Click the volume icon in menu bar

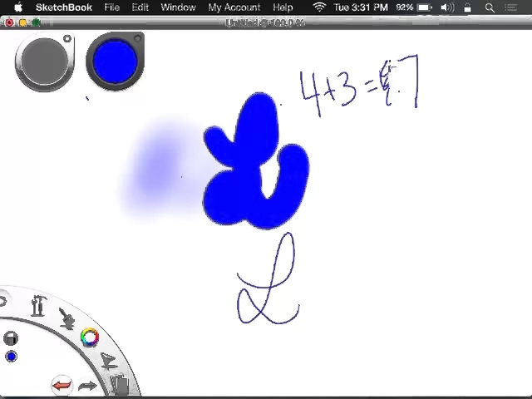click(x=447, y=7)
